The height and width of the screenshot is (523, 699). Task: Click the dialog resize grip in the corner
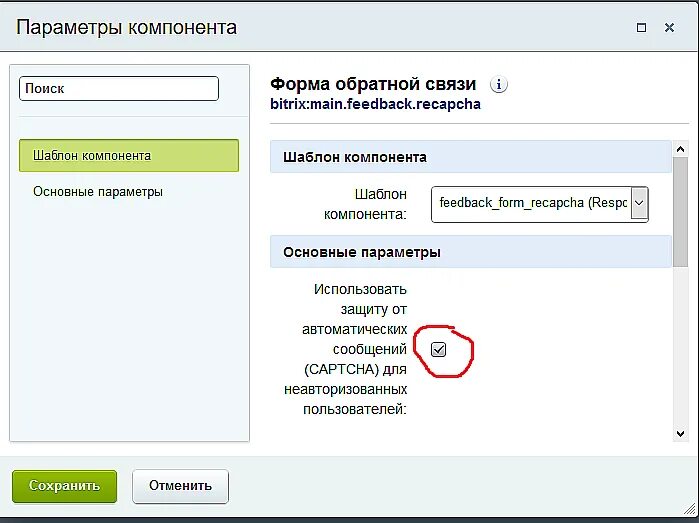point(690,508)
